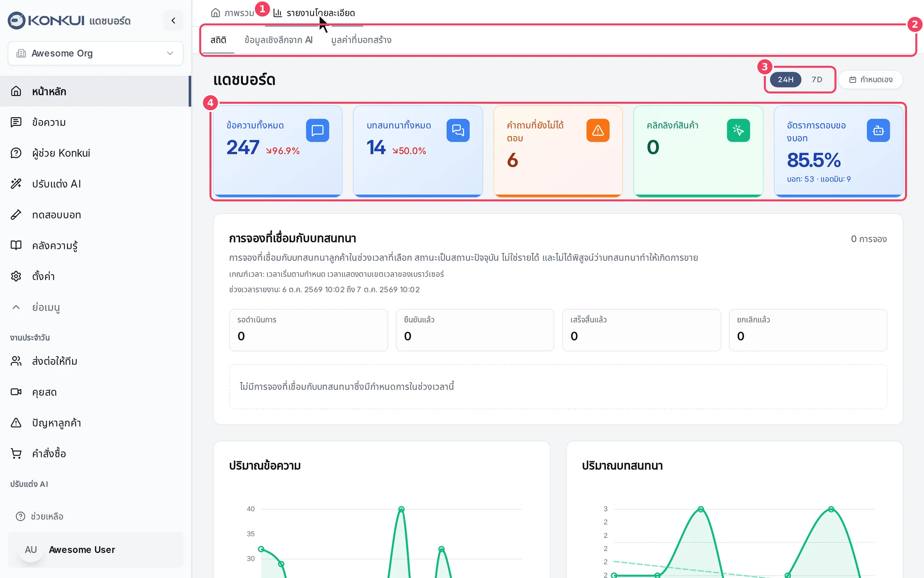Select the ปรับแต่ง AI magic wand icon

16,184
